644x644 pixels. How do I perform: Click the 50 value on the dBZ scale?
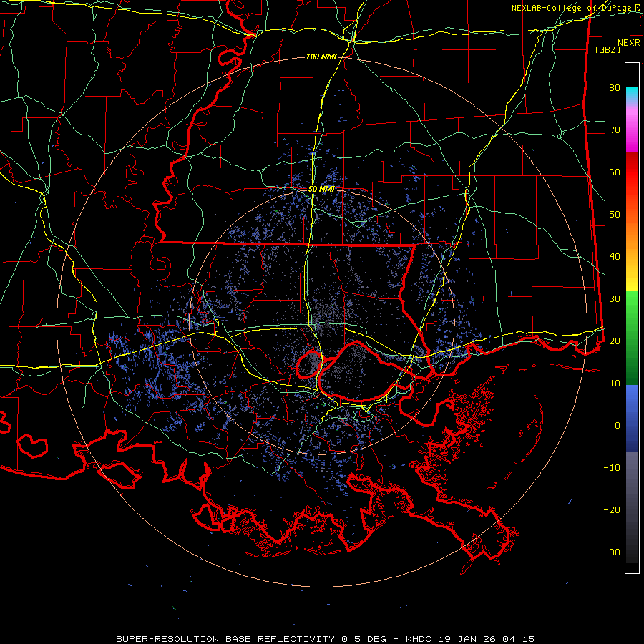click(x=615, y=215)
